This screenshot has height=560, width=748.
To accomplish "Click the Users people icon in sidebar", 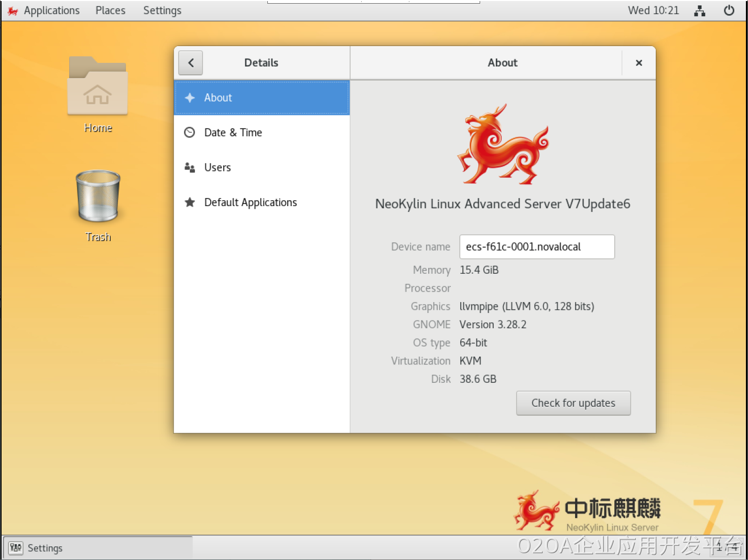I will pos(190,168).
